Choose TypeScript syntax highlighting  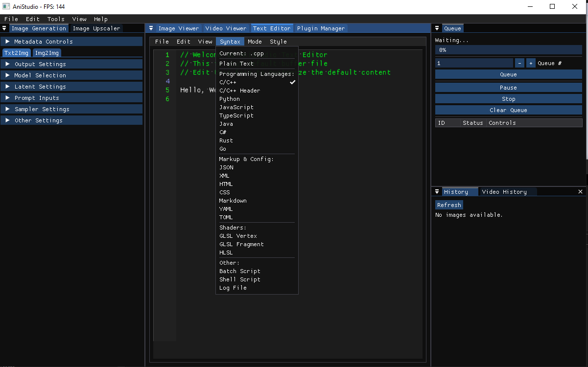pos(257,115)
